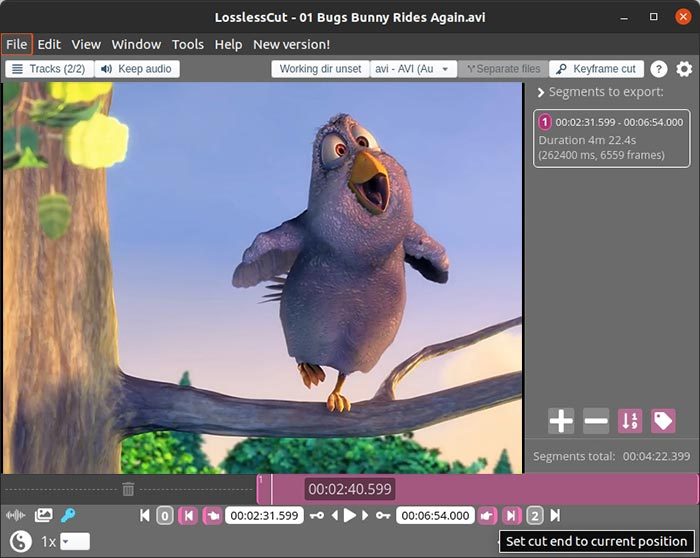
Task: Click the blue keyframes key icon
Action: pos(68,516)
